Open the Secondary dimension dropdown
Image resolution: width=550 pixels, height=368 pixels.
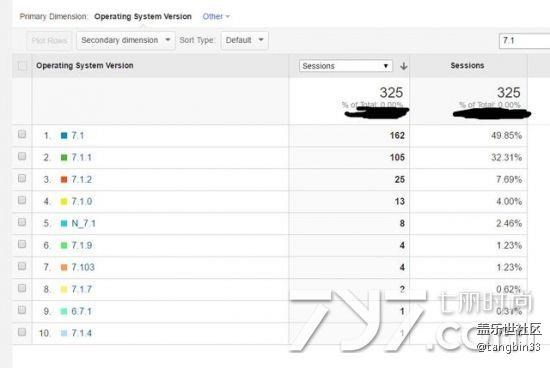click(x=126, y=40)
